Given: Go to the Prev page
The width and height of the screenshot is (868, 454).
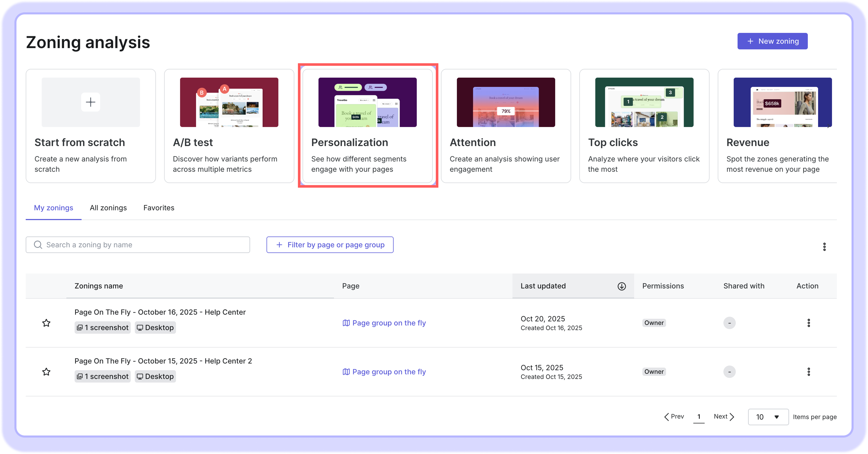Looking at the screenshot, I should click(674, 417).
